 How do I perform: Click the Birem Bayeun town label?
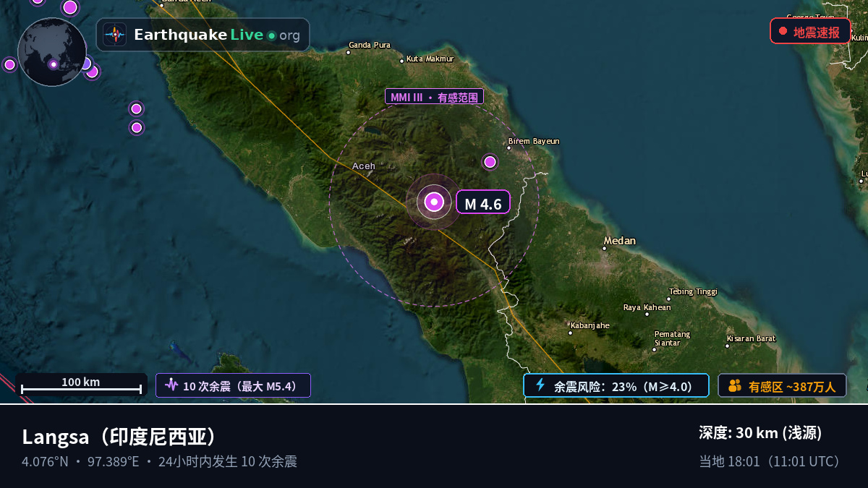tap(533, 142)
